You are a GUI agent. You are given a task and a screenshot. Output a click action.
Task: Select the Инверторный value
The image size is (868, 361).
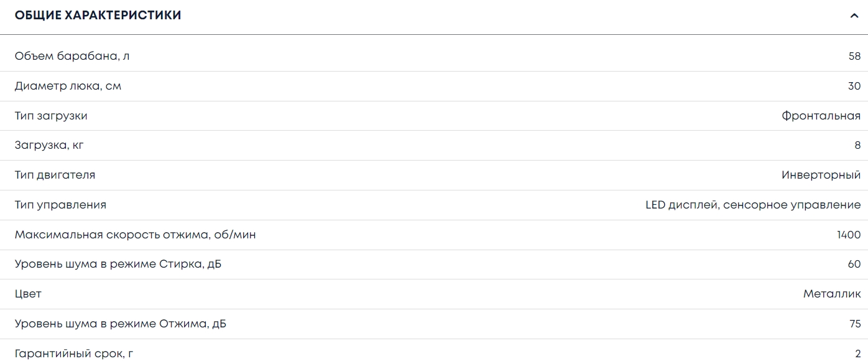click(821, 175)
